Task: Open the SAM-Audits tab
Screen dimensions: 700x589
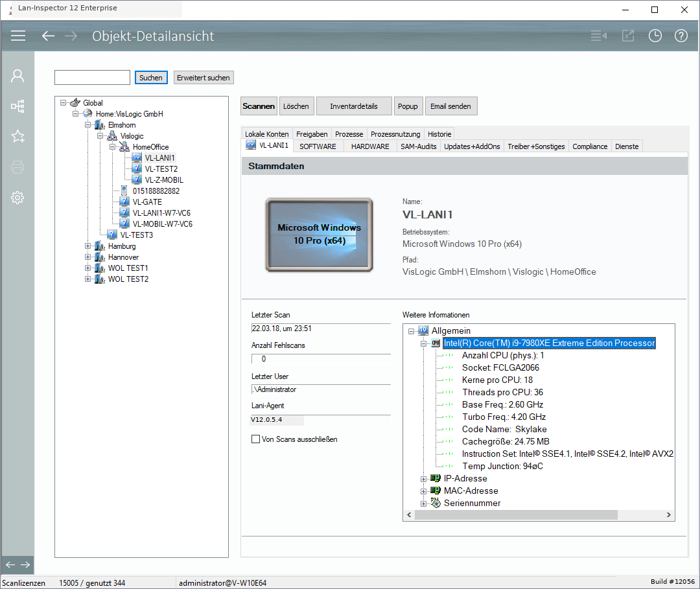Action: pos(418,146)
